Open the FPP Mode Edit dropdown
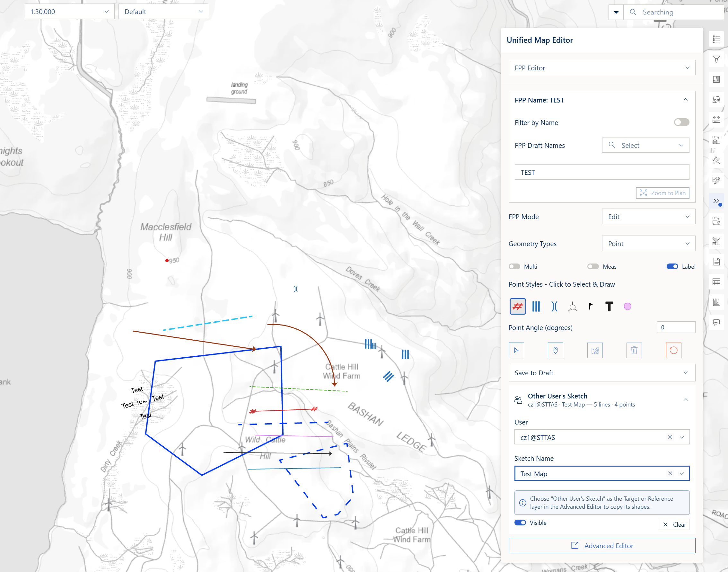Viewport: 728px width, 572px height. click(648, 217)
